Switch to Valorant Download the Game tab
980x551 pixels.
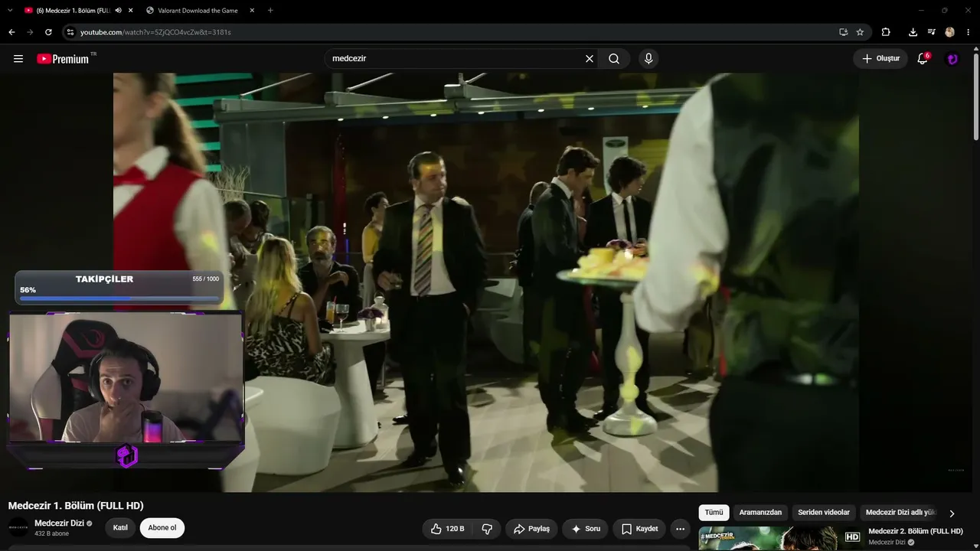point(198,11)
